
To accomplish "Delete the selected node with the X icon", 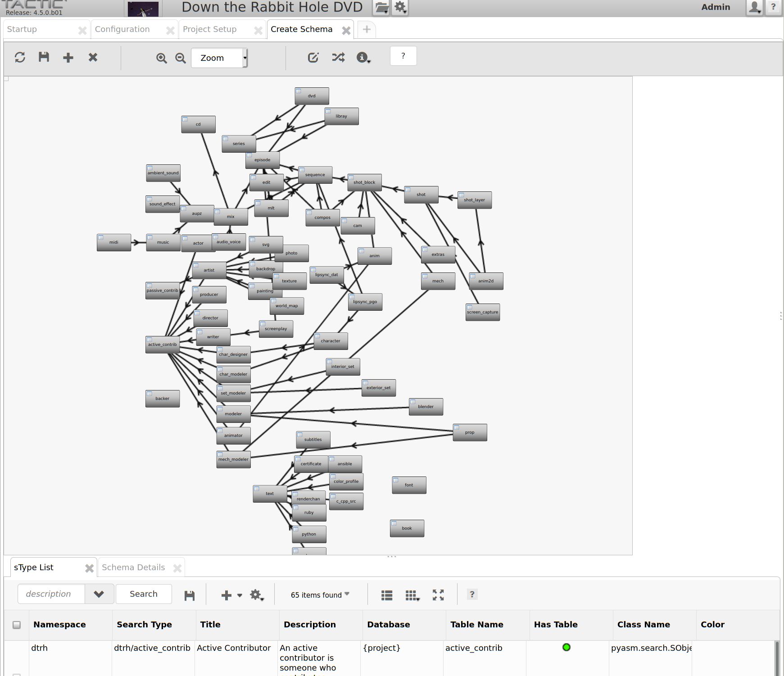I will click(x=93, y=57).
